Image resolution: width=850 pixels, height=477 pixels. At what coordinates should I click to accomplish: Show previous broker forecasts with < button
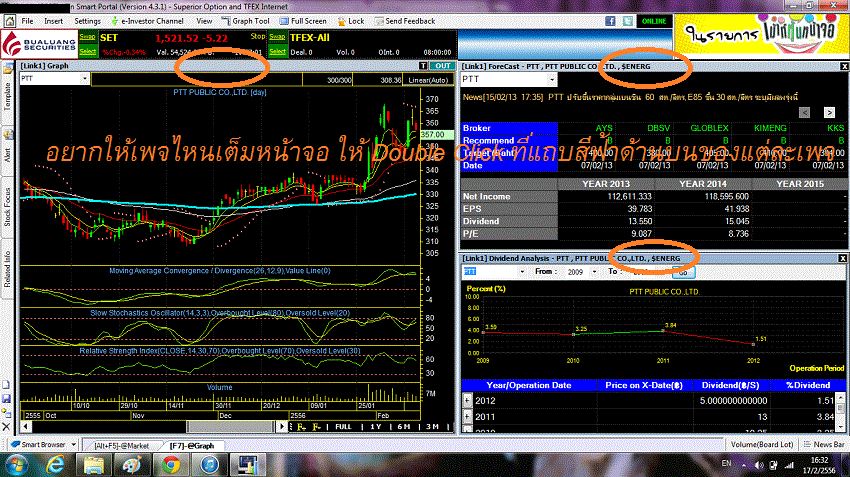(x=804, y=112)
